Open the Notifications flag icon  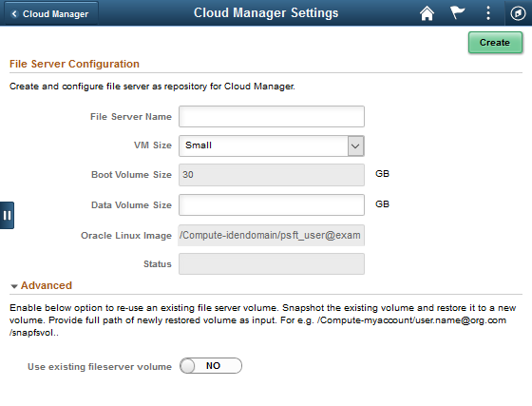457,13
